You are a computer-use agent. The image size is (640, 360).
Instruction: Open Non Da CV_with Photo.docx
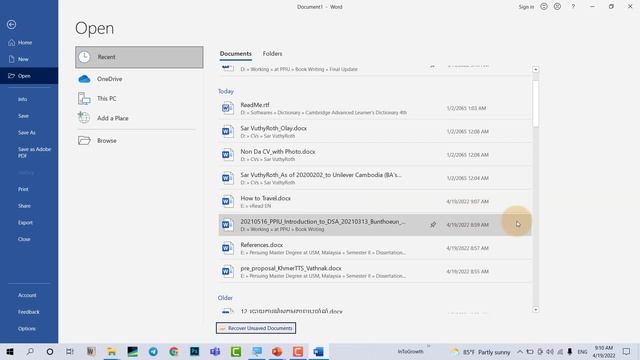[x=375, y=155]
